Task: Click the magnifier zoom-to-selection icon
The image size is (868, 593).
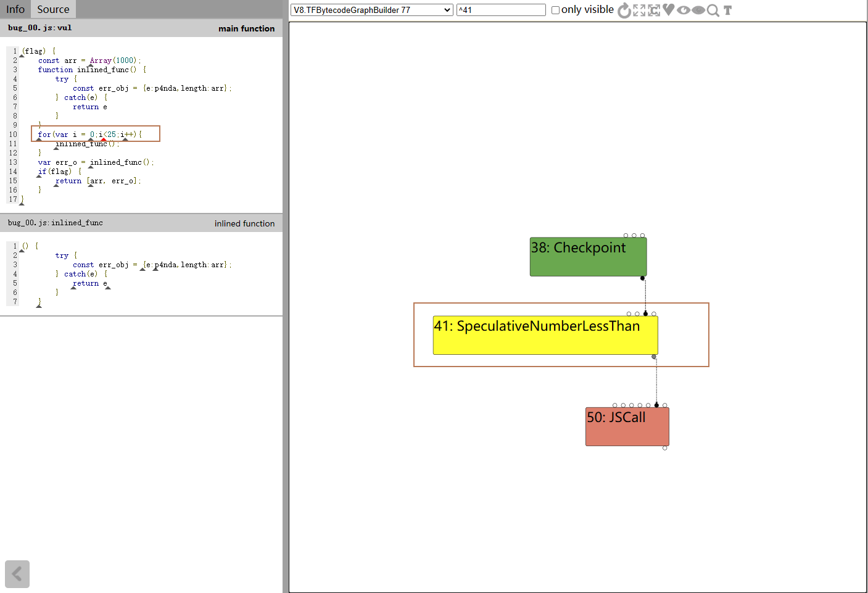Action: tap(713, 10)
